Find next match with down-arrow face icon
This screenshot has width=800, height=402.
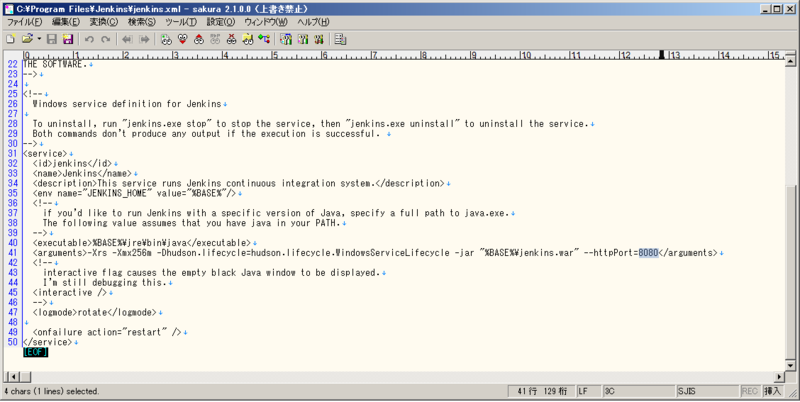pos(183,39)
